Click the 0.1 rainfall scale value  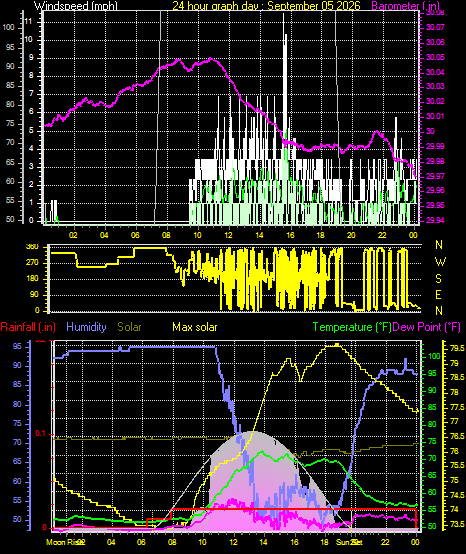(41, 434)
